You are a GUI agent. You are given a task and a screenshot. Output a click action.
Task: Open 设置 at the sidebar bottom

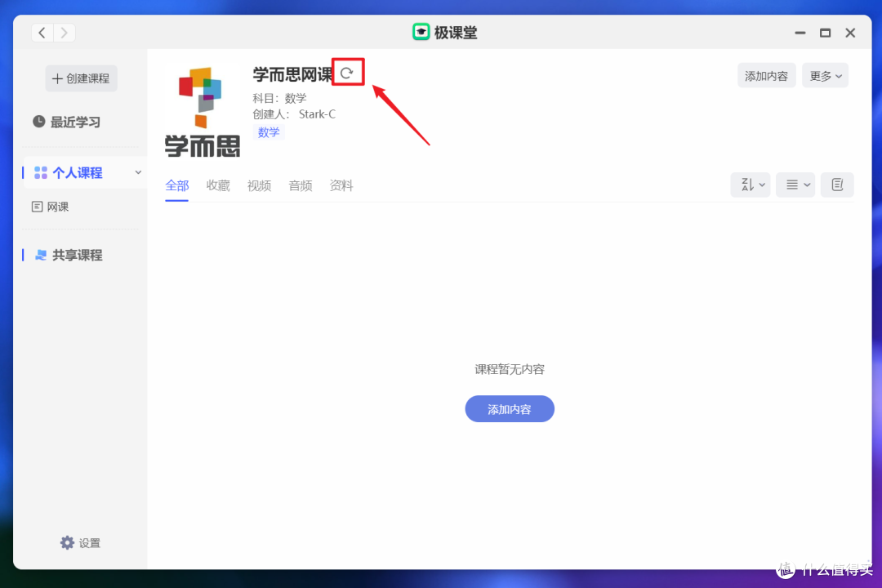click(80, 543)
